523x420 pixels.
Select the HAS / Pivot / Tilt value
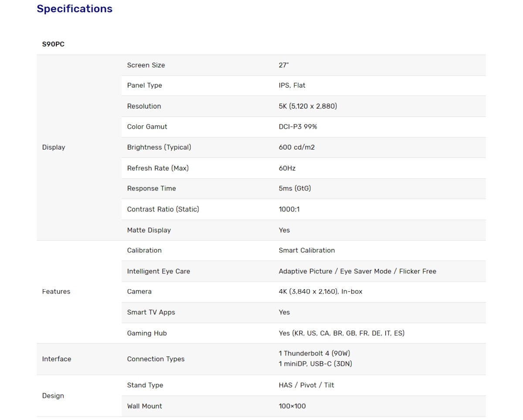[x=306, y=385]
